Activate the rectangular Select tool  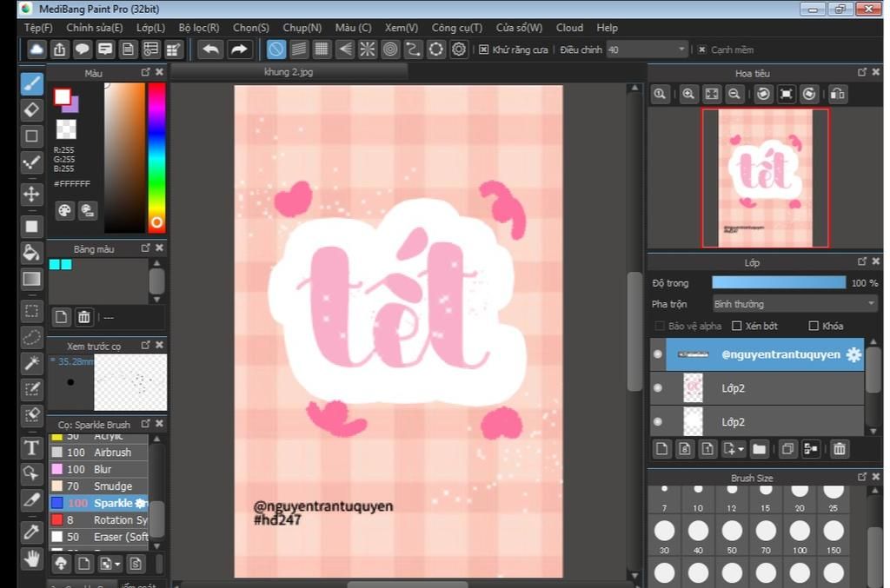pyautogui.click(x=32, y=311)
